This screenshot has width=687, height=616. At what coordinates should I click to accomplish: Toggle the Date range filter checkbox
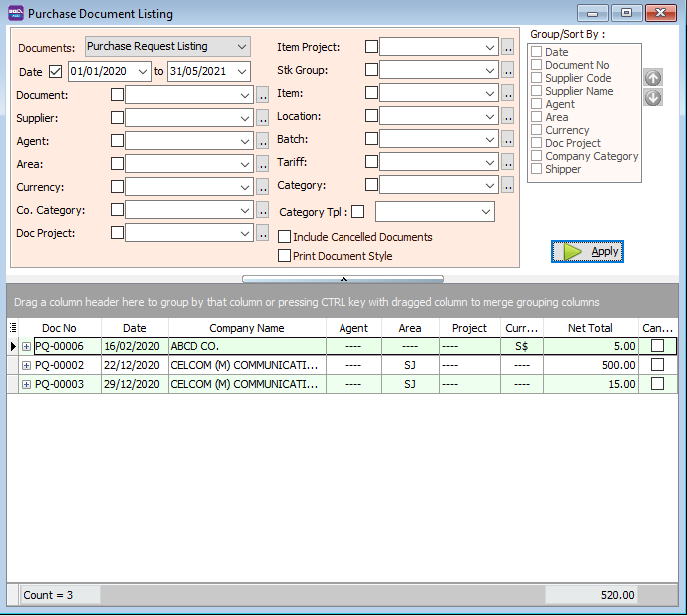(55, 72)
